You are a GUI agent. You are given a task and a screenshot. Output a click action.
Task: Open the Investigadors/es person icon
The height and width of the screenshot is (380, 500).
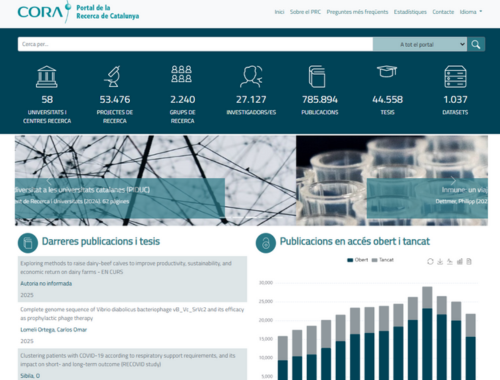[251, 77]
